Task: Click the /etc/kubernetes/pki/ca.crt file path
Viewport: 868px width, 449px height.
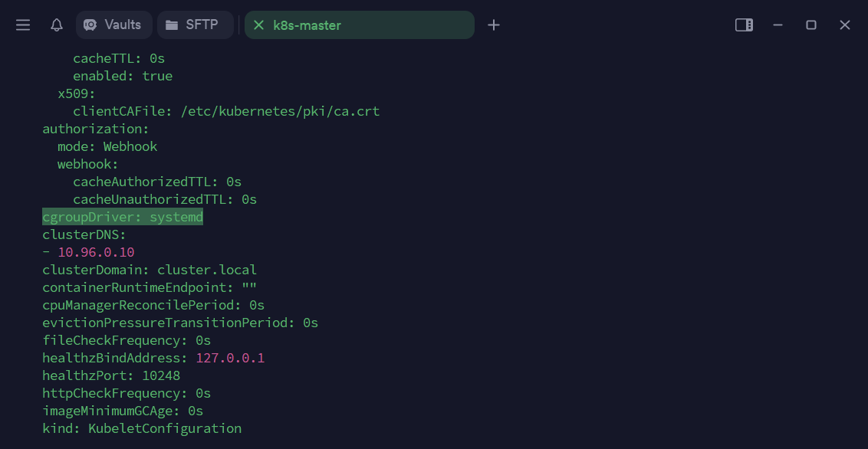Action: point(280,111)
